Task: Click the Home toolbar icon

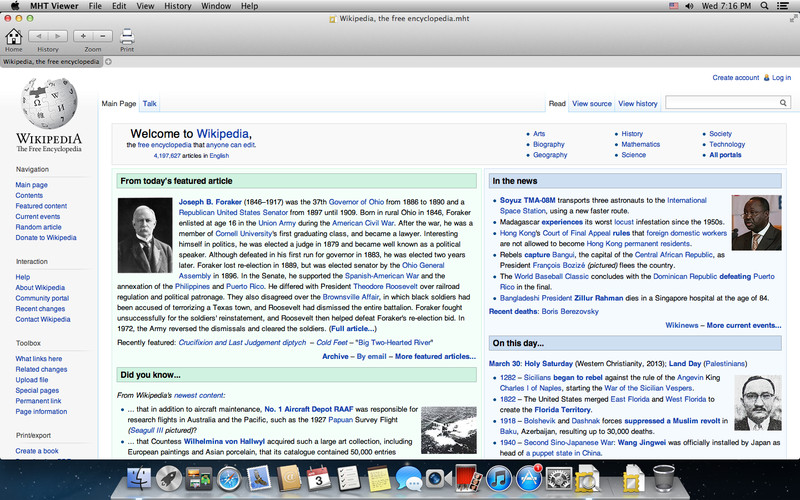Action: click(x=13, y=37)
